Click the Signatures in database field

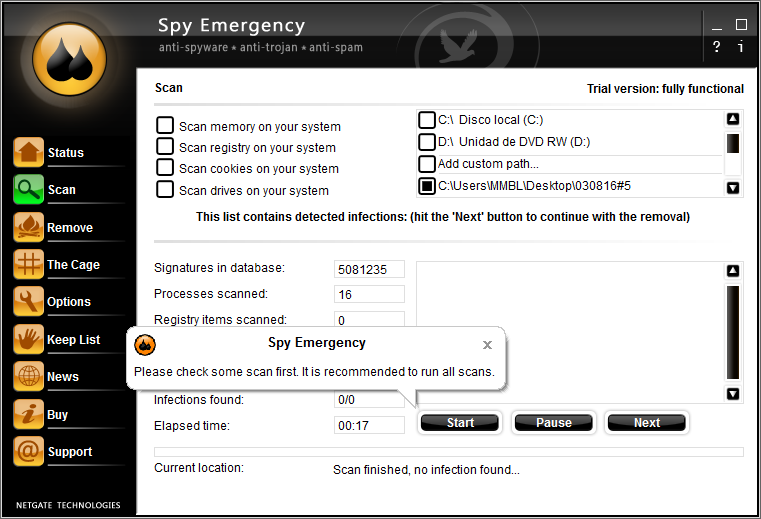(369, 269)
